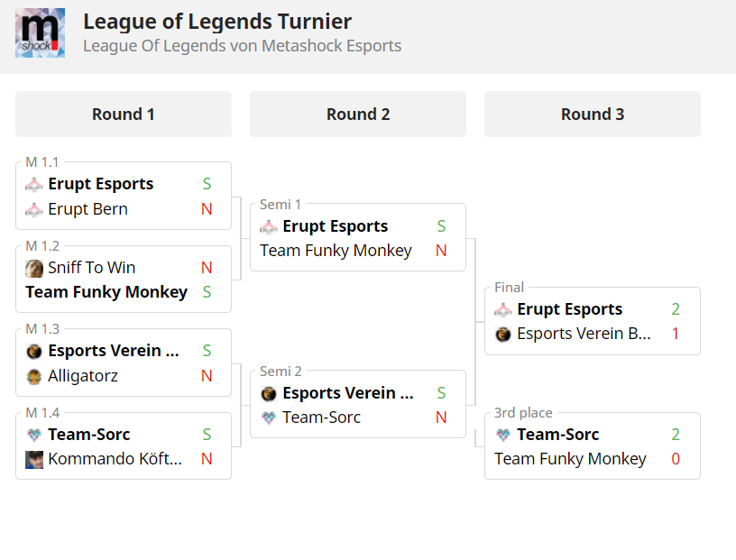Viewport: 736px width, 560px height.
Task: Select the Round 2 column header
Action: 358,114
